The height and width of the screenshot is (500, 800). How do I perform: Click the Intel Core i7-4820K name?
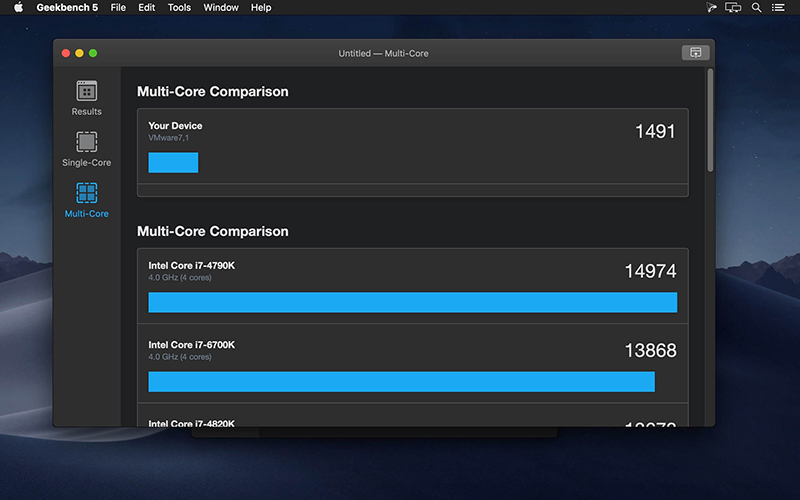coord(191,423)
